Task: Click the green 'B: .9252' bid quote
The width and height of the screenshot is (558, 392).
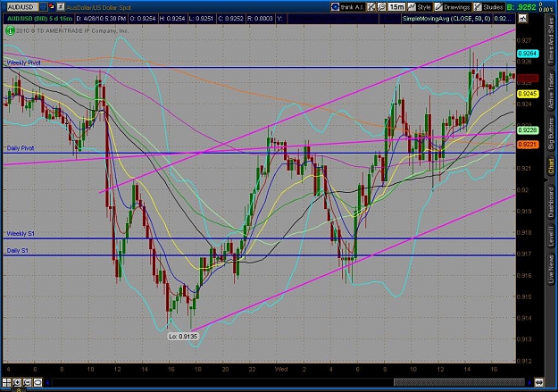Action: point(521,7)
